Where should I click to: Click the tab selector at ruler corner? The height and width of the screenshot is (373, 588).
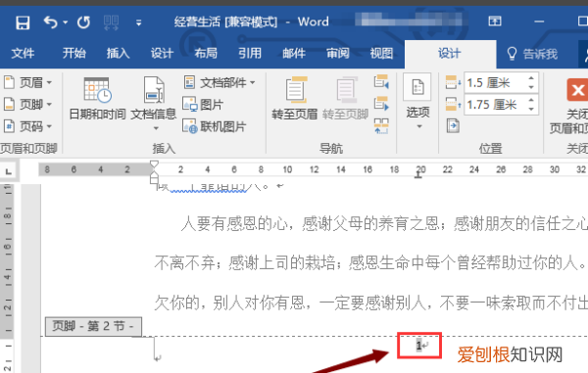(x=8, y=172)
